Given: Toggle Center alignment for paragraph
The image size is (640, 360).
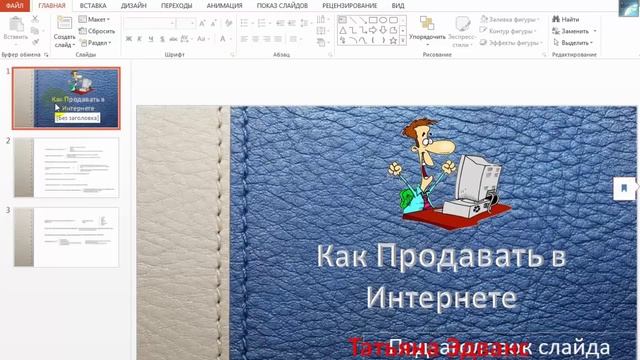Looking at the screenshot, I should coord(256,39).
